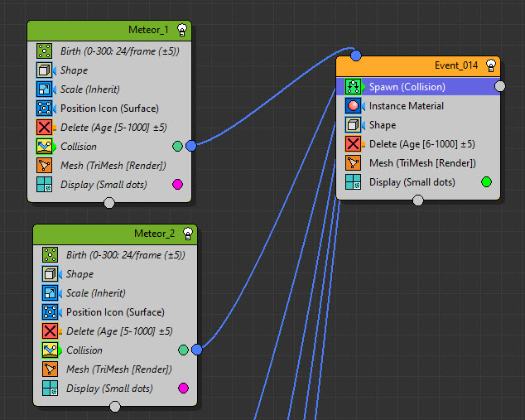Image resolution: width=525 pixels, height=420 pixels.
Task: Click the Instance Material icon in Event_014
Action: [354, 106]
